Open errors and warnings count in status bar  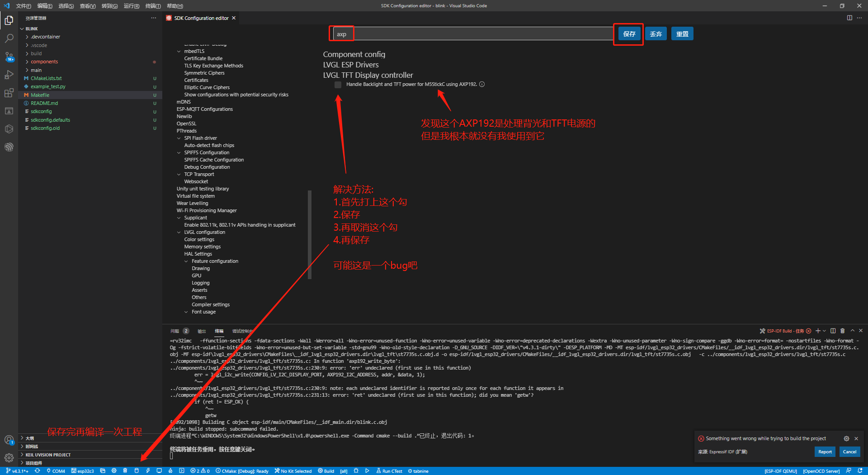pos(200,471)
